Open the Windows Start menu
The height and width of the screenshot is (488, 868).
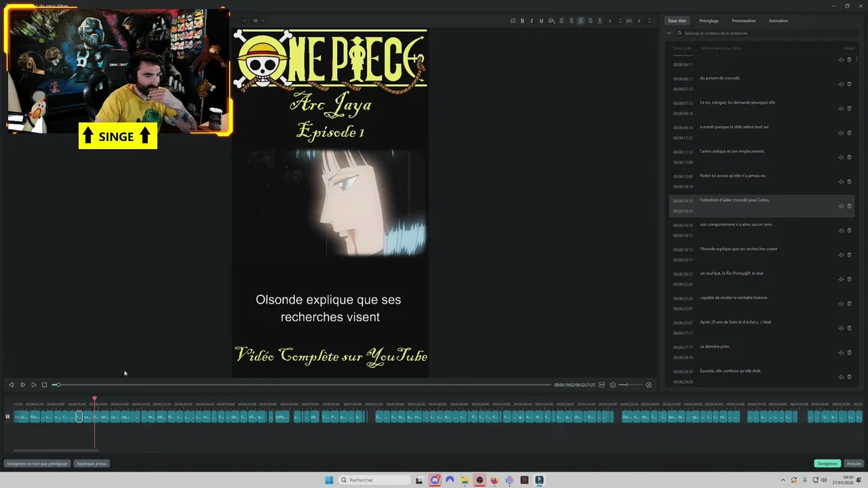tap(329, 480)
